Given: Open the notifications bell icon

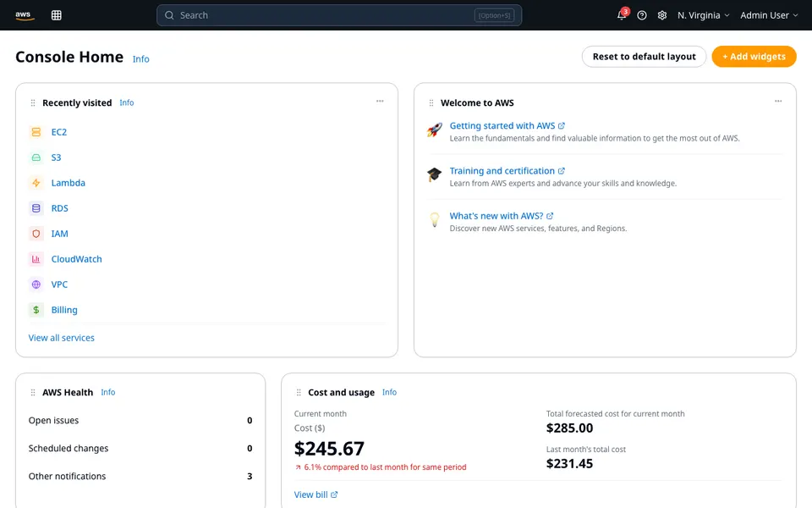Looking at the screenshot, I should pos(622,15).
